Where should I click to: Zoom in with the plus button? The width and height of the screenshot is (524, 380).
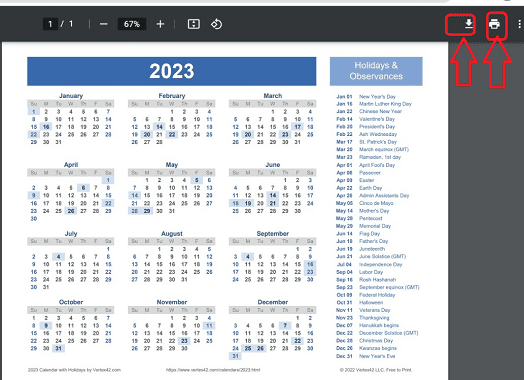click(160, 24)
